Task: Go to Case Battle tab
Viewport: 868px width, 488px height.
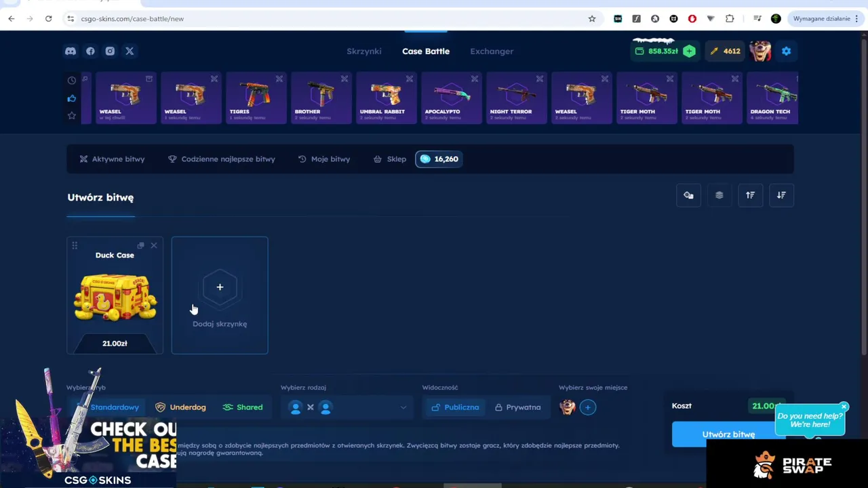Action: pyautogui.click(x=426, y=51)
